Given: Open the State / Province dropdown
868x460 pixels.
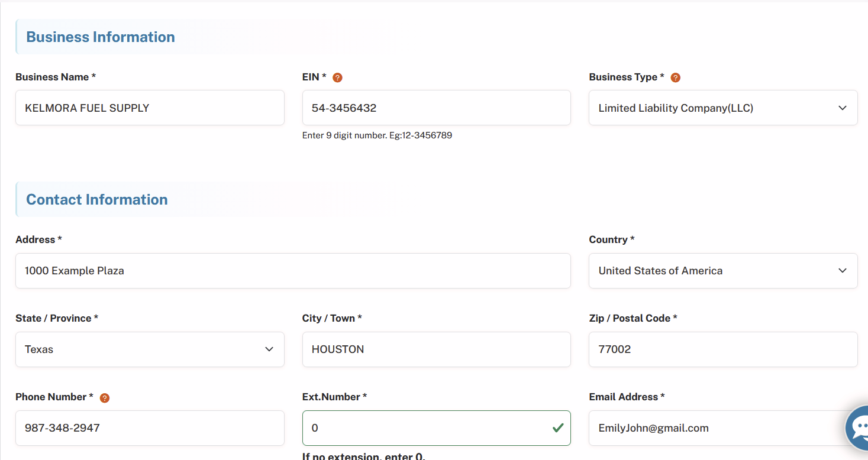Looking at the screenshot, I should (150, 349).
